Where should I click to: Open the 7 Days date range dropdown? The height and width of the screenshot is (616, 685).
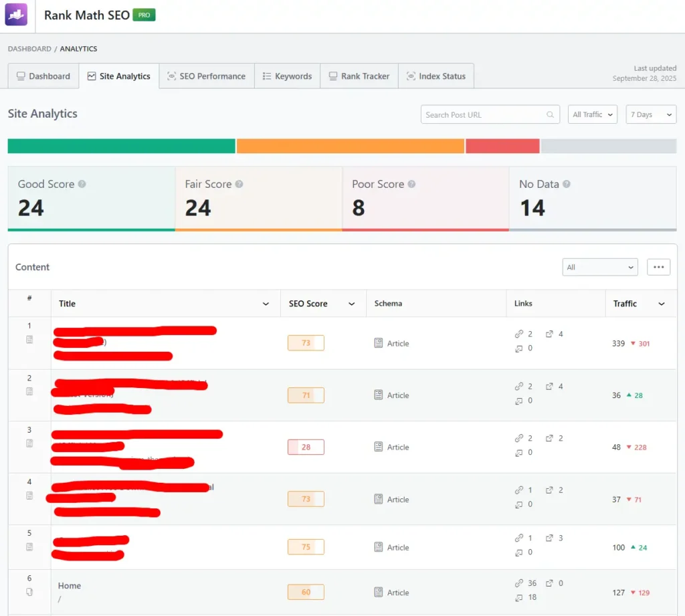650,115
